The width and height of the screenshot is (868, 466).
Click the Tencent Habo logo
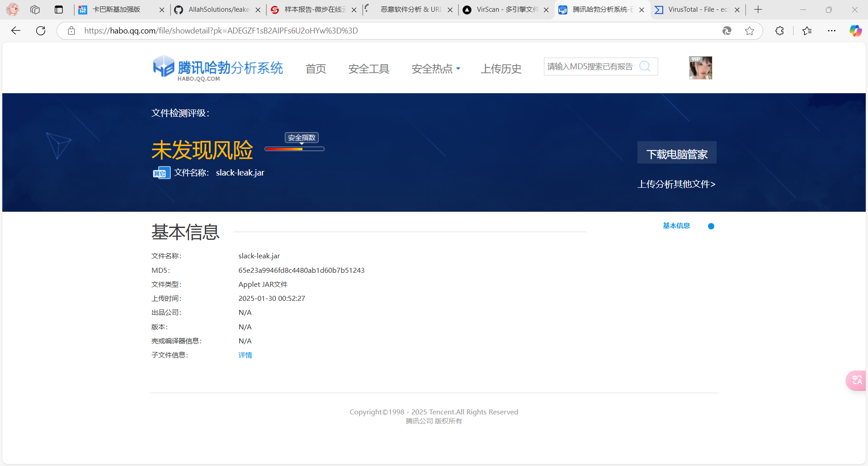pos(218,68)
